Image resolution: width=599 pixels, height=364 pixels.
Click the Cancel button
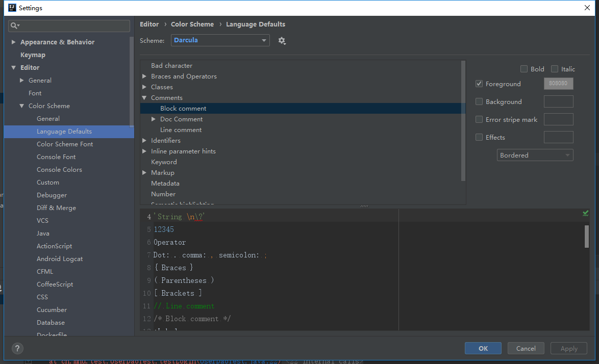(x=526, y=348)
